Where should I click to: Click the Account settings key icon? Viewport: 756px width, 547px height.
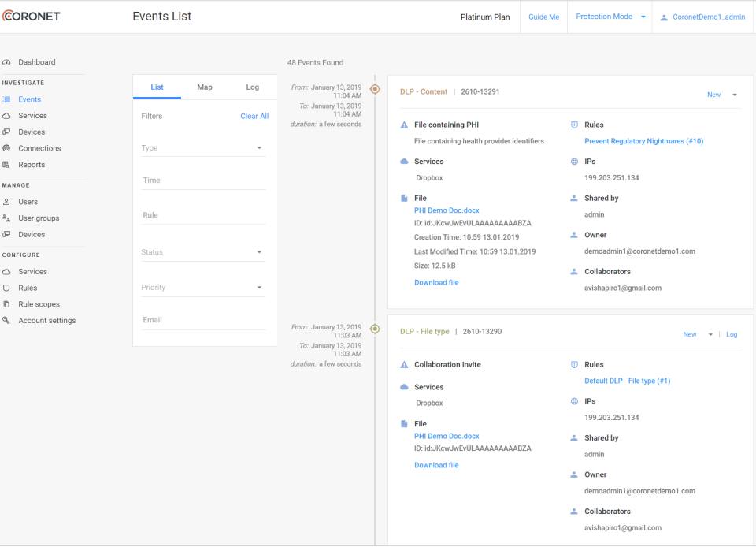pos(6,320)
